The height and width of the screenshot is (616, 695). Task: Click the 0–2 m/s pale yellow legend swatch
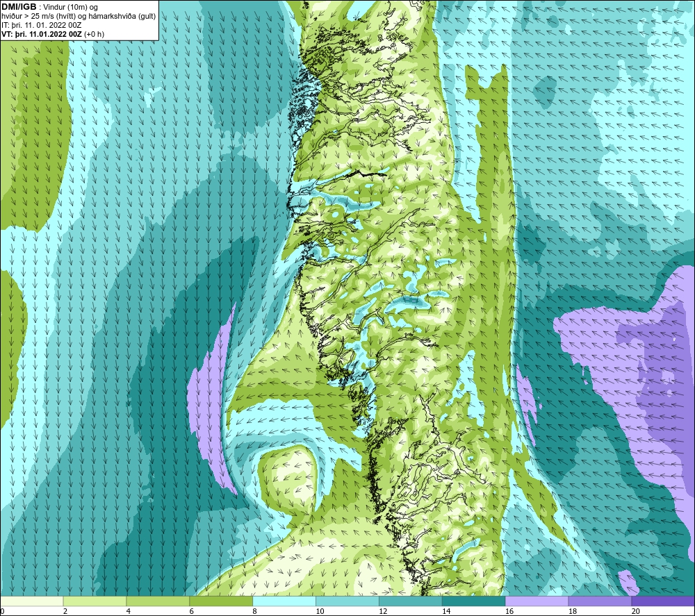31,601
